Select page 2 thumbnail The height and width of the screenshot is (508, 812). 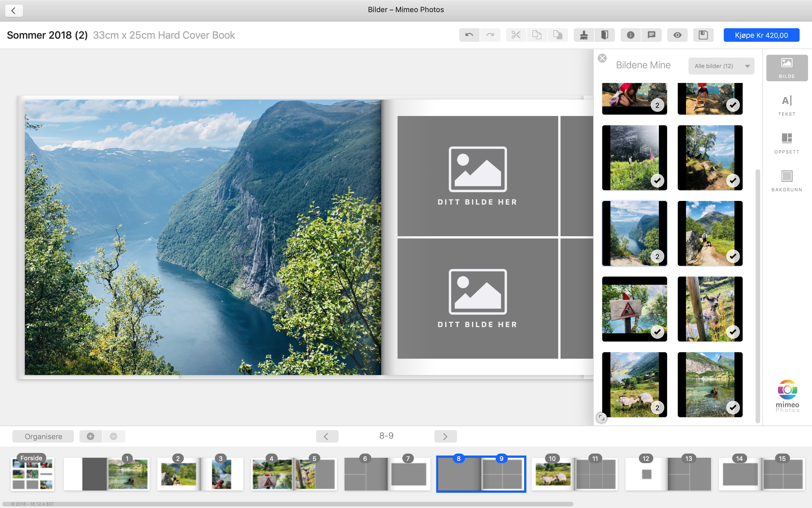coord(178,474)
